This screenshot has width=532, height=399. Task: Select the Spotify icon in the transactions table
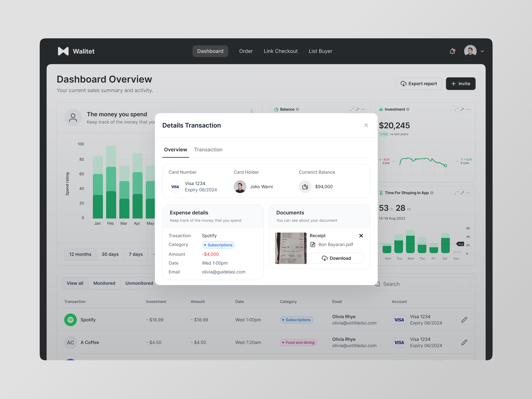point(70,320)
